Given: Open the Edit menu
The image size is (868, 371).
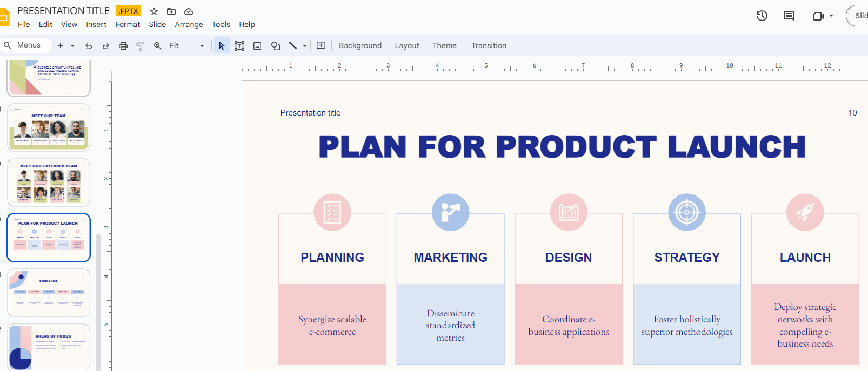Looking at the screenshot, I should pyautogui.click(x=45, y=24).
